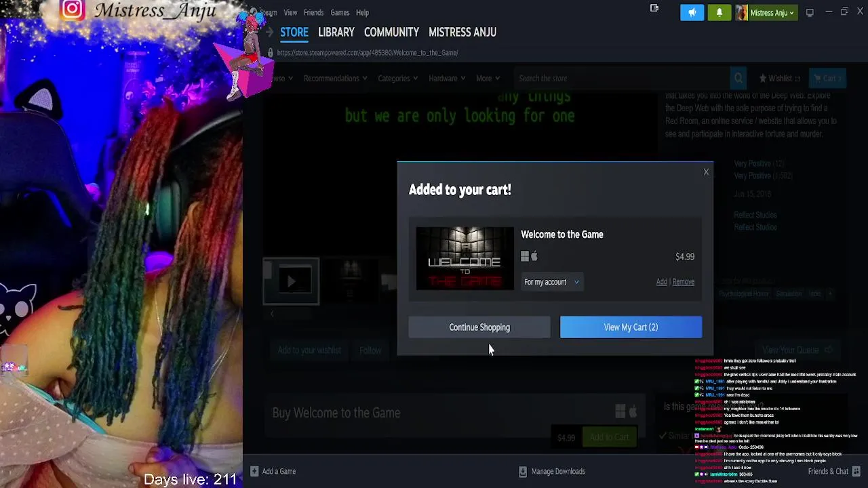Switch to the LIBRARY tab
This screenshot has height=488, width=868.
click(336, 32)
